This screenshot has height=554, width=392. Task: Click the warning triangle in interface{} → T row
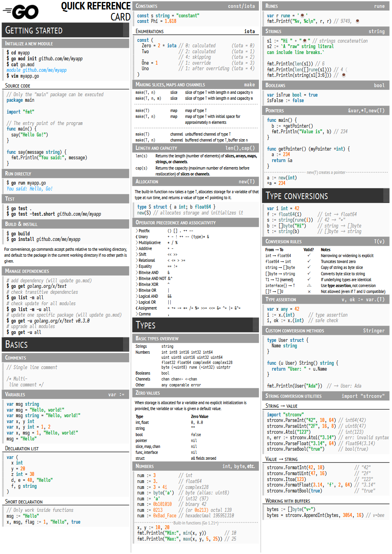309,285
